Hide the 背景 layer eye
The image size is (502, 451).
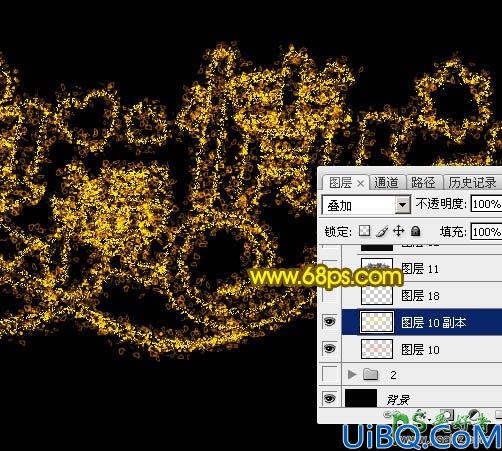[329, 398]
